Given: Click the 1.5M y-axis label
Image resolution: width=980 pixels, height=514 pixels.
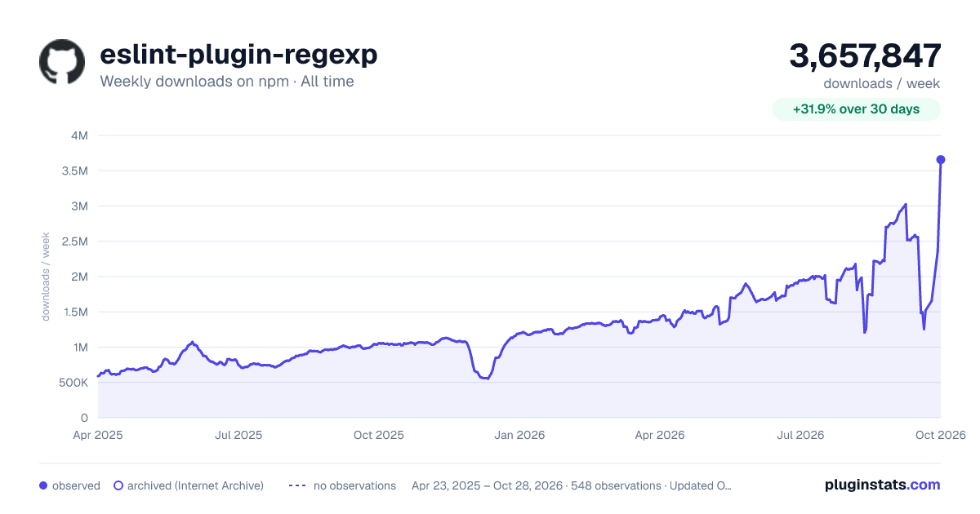Looking at the screenshot, I should click(x=73, y=312).
